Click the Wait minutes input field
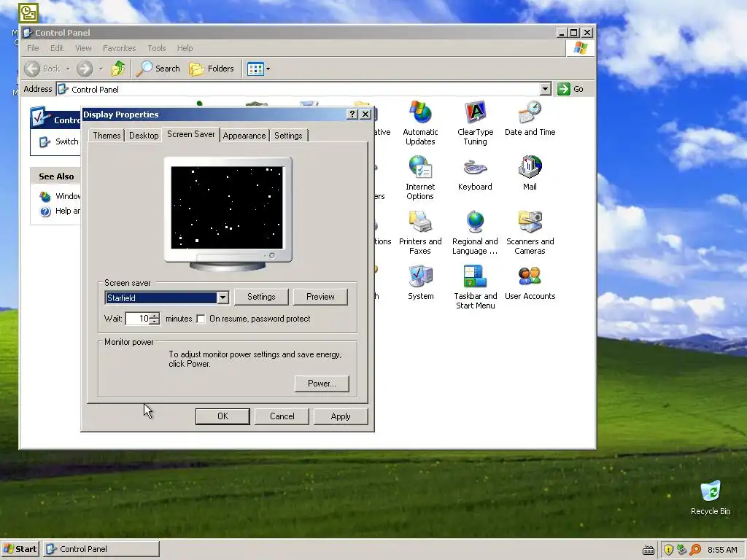The image size is (747, 560). pos(138,319)
